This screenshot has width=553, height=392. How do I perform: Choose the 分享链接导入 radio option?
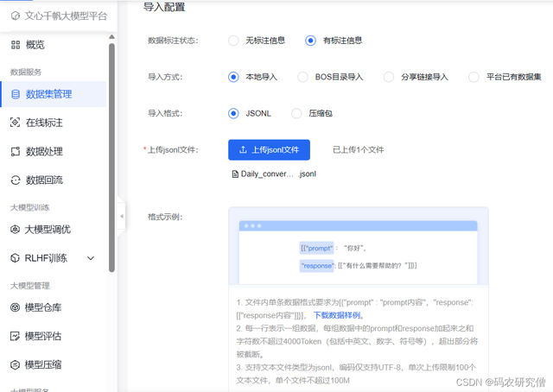pos(389,77)
